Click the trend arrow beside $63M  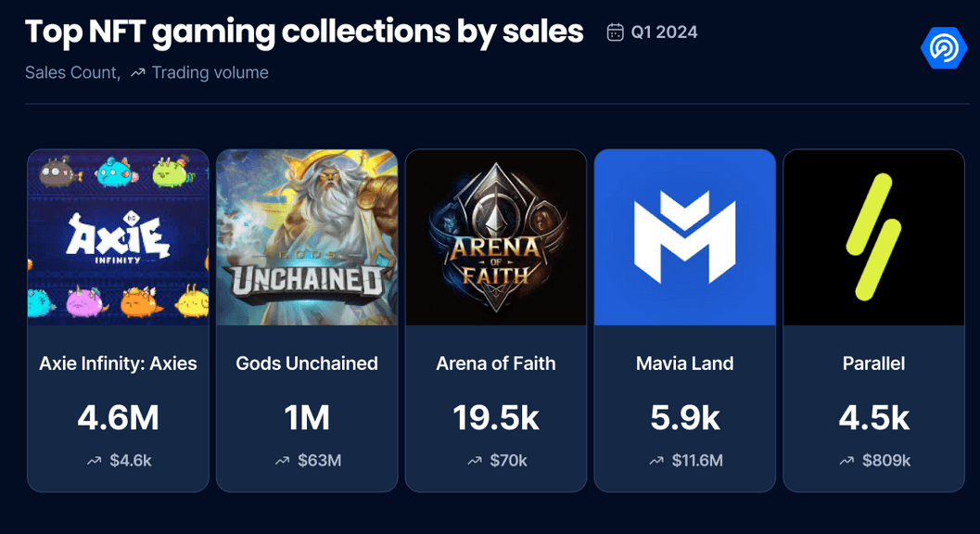(283, 461)
